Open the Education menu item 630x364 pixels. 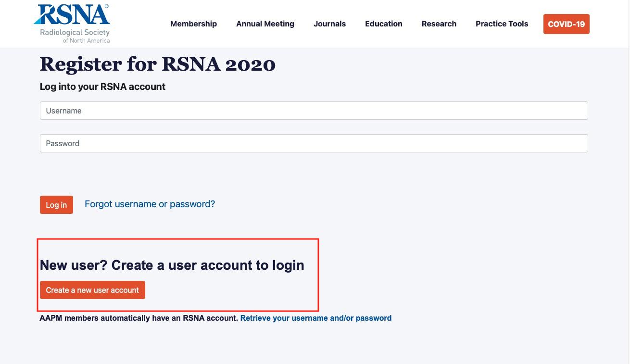pos(383,24)
